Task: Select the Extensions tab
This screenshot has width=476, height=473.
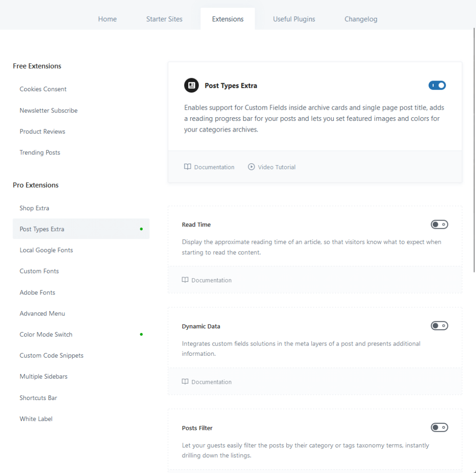Action: [228, 19]
